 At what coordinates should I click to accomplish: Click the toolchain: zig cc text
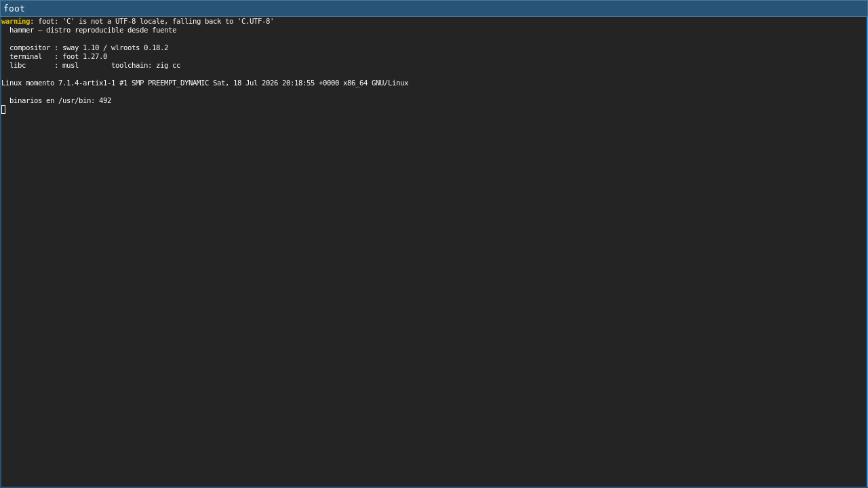click(146, 66)
